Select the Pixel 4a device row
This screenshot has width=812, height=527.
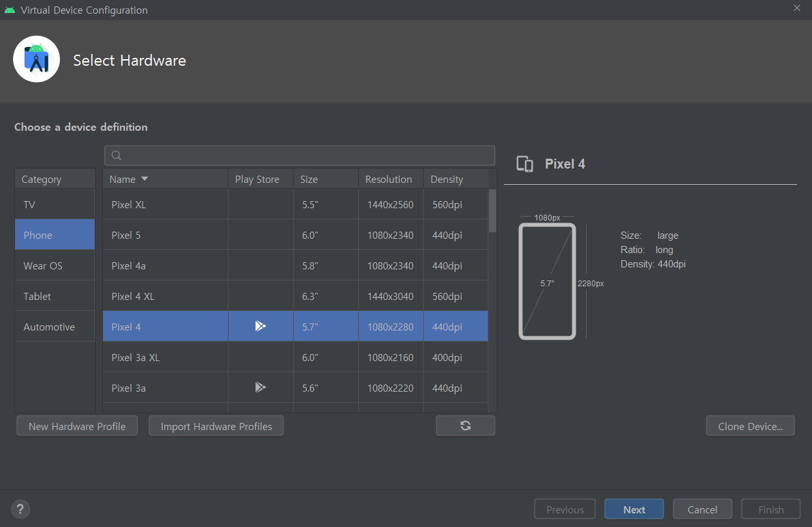tap(295, 265)
